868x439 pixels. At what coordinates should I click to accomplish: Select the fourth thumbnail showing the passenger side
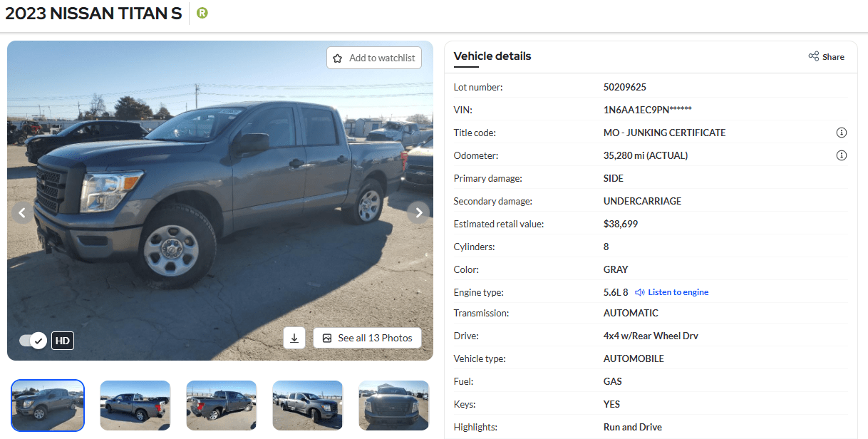click(307, 406)
